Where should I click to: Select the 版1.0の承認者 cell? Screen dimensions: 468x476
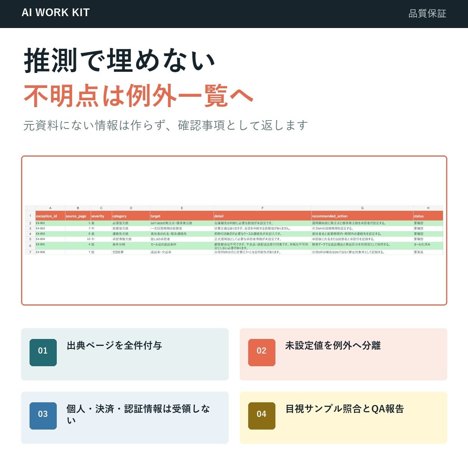182,239
